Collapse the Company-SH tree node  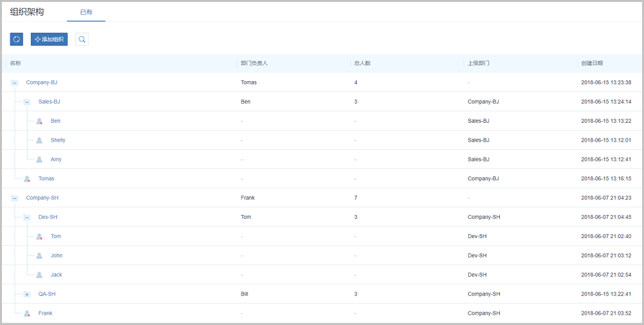point(15,198)
